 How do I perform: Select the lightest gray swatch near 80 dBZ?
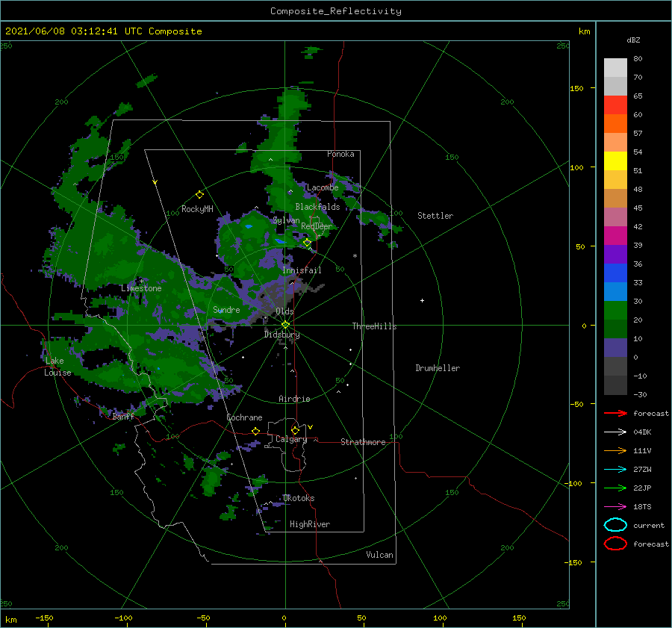tap(615, 68)
